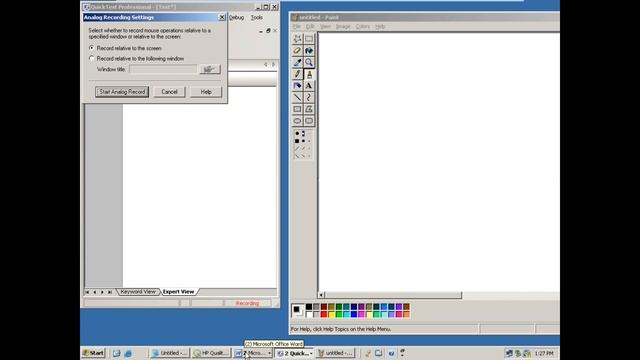This screenshot has width=640, height=360.
Task: Switch to HP Quality Center taskbar button
Action: [211, 353]
